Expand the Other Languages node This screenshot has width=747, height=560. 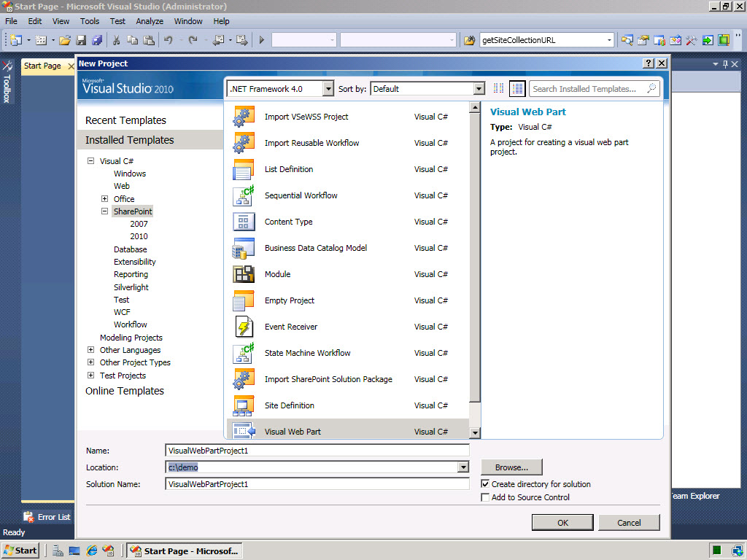pyautogui.click(x=91, y=350)
